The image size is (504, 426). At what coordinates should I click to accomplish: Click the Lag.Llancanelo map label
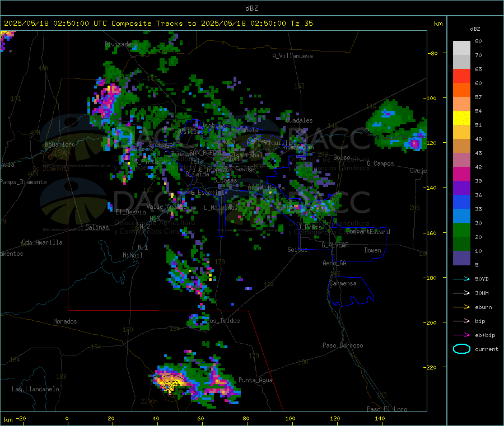35,389
